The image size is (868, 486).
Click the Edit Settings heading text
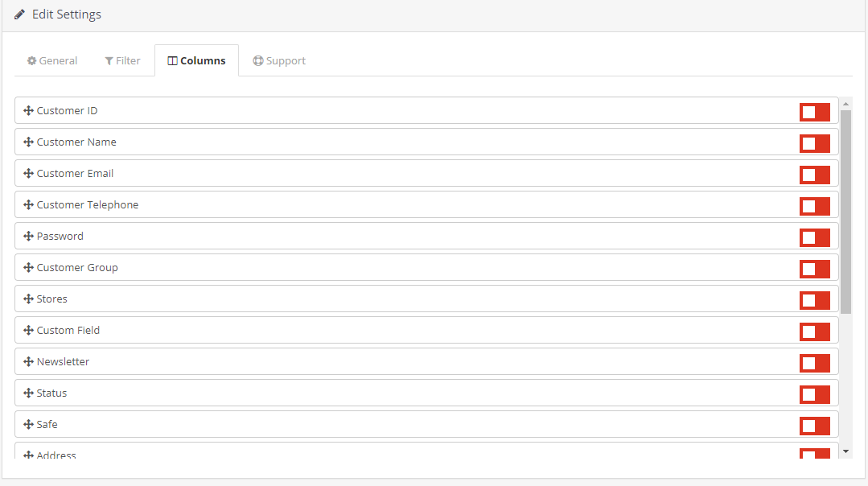(x=67, y=14)
